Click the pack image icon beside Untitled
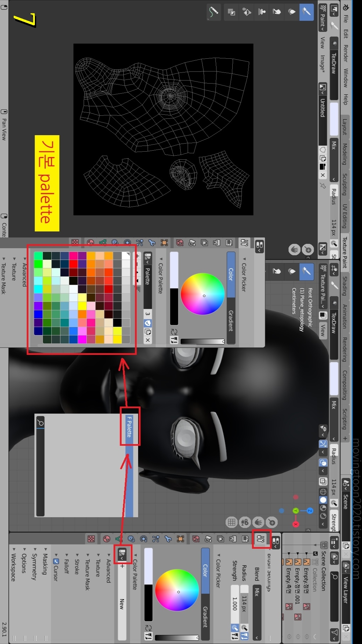Image resolution: width=362 pixels, height=644 pixels. click(x=322, y=167)
